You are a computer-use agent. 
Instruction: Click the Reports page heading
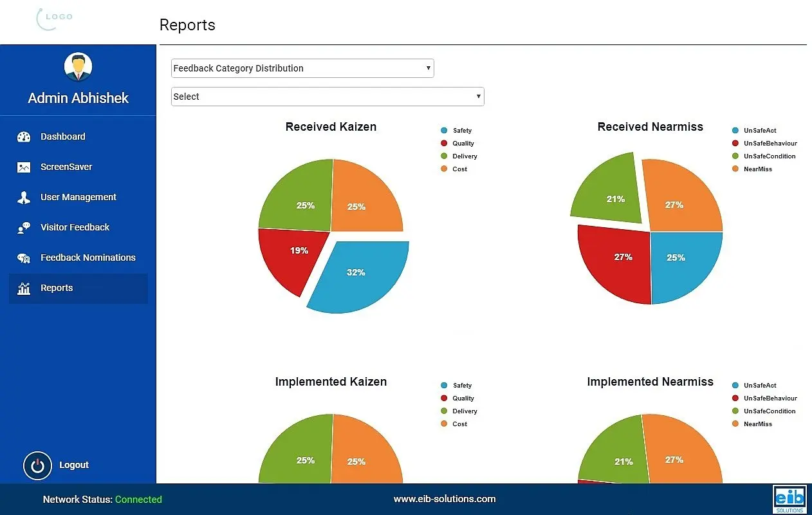(187, 25)
